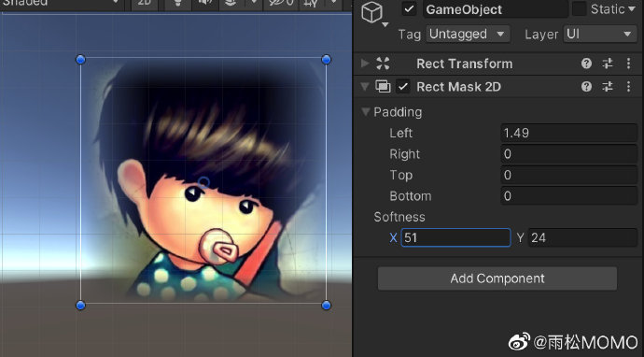This screenshot has width=644, height=357.
Task: Click the Left padding label
Action: pyautogui.click(x=400, y=133)
